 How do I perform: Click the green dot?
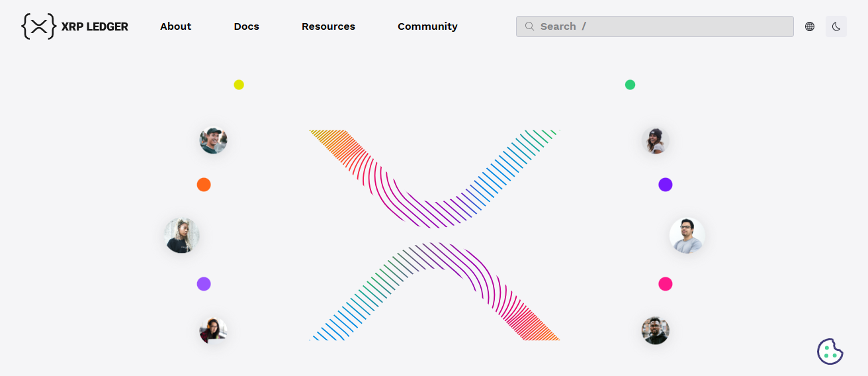tap(630, 85)
